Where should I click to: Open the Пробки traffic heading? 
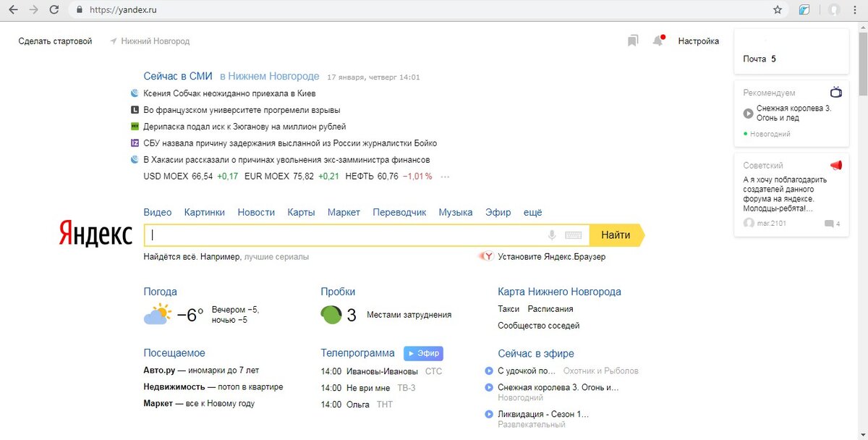(x=338, y=292)
